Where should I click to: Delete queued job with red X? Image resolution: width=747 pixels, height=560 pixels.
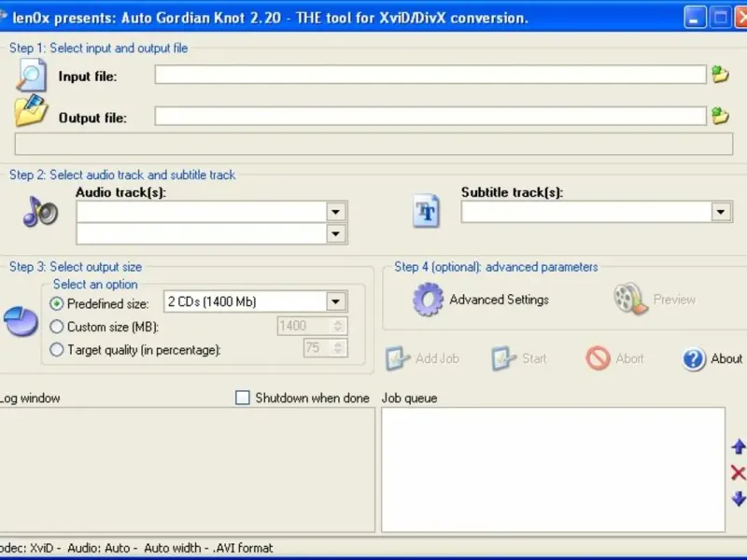click(x=738, y=472)
